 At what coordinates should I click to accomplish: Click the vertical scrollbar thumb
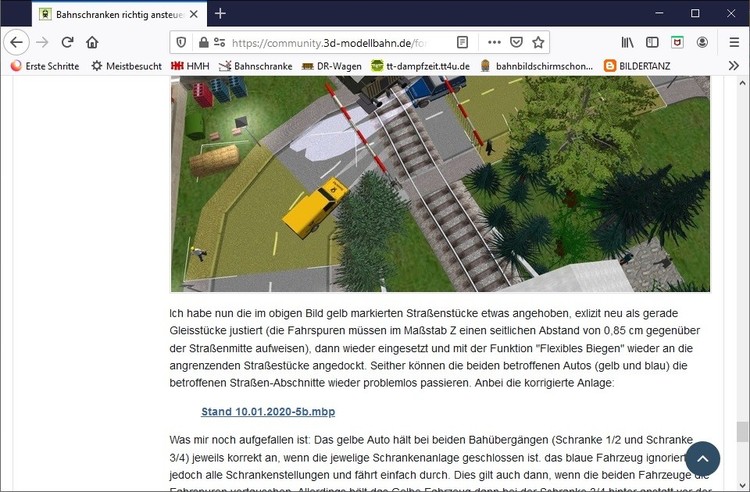click(742, 432)
